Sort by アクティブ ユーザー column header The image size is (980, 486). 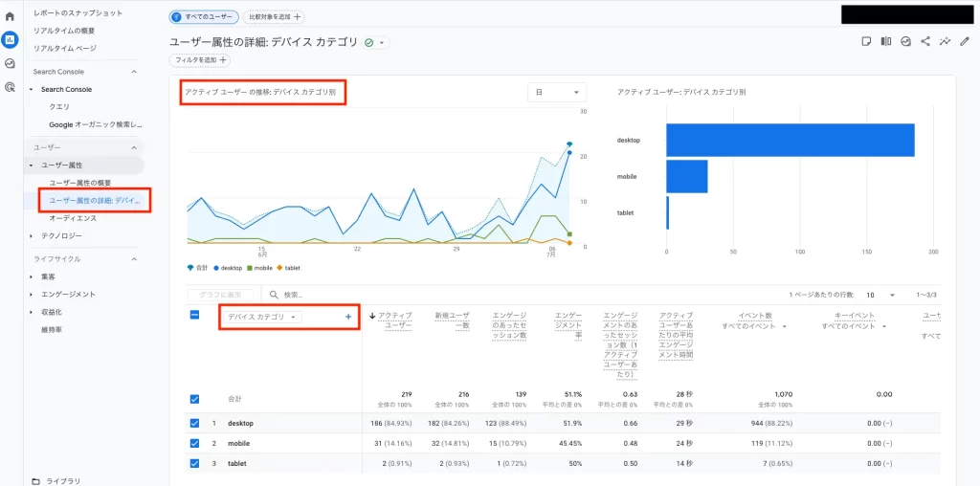(394, 320)
